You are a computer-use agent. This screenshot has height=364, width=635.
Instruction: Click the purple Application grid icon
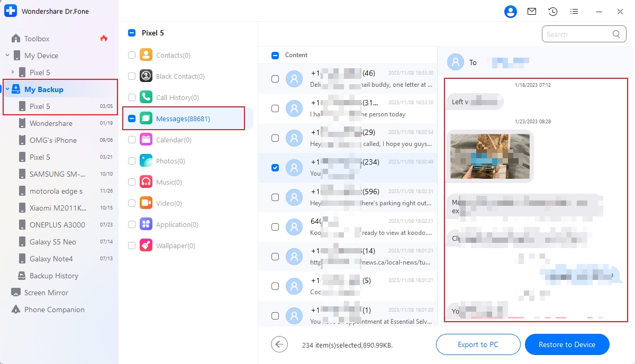point(146,224)
